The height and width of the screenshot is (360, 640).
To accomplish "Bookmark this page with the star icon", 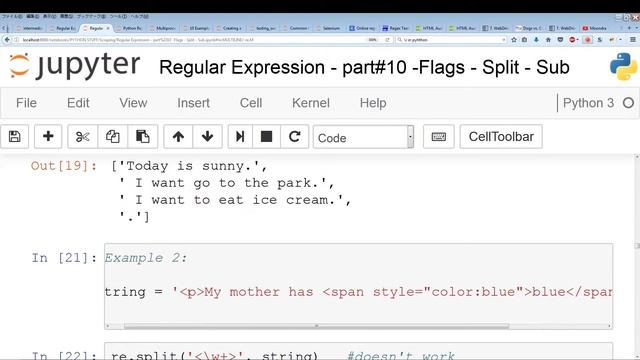I will click(514, 40).
